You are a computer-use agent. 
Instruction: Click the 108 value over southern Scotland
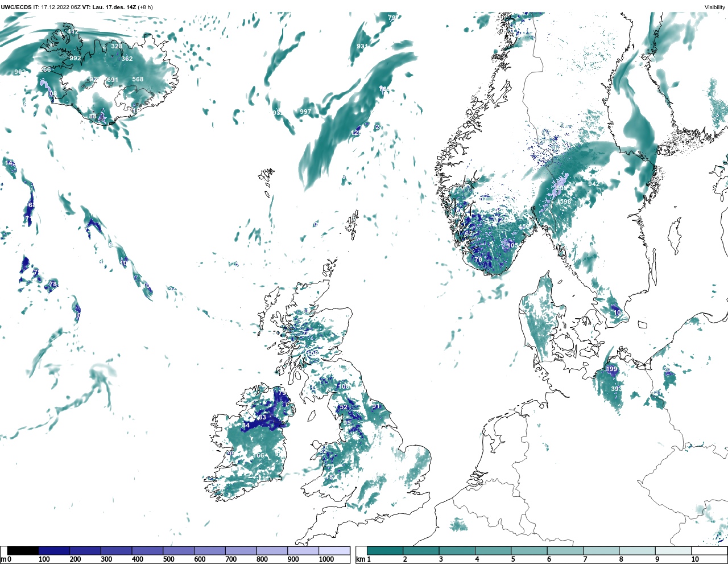(x=344, y=387)
